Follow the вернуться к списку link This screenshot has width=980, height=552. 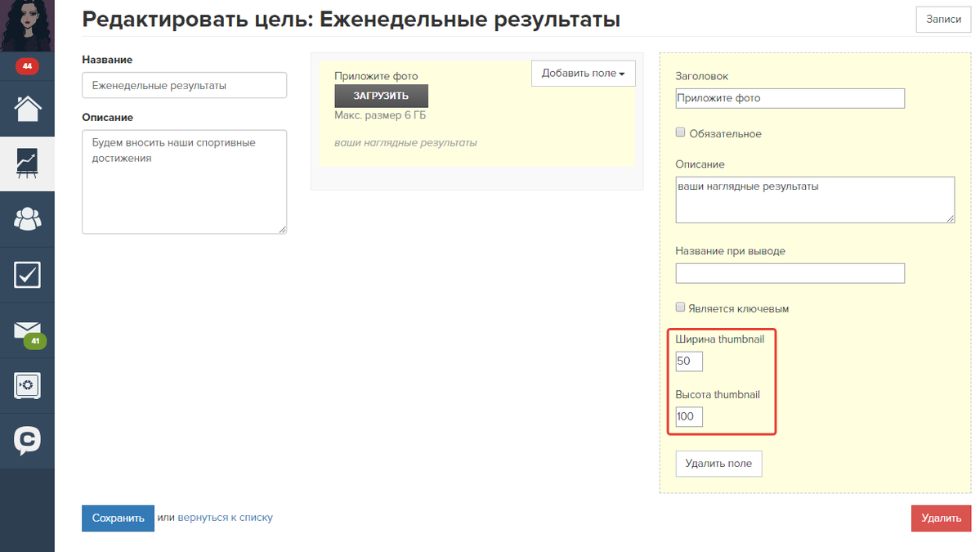point(225,518)
